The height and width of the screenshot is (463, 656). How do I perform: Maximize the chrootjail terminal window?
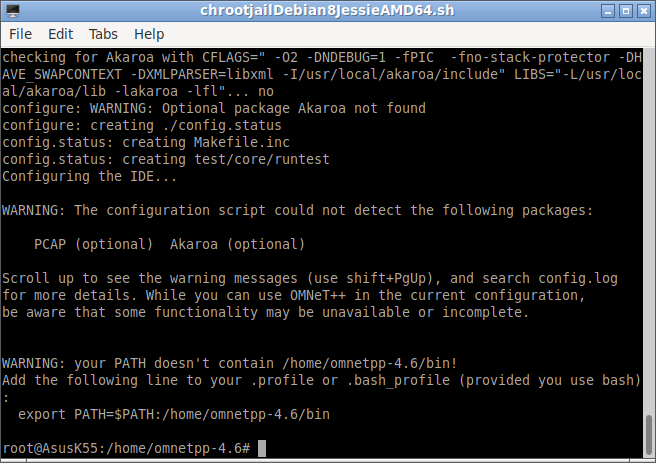pyautogui.click(x=626, y=11)
